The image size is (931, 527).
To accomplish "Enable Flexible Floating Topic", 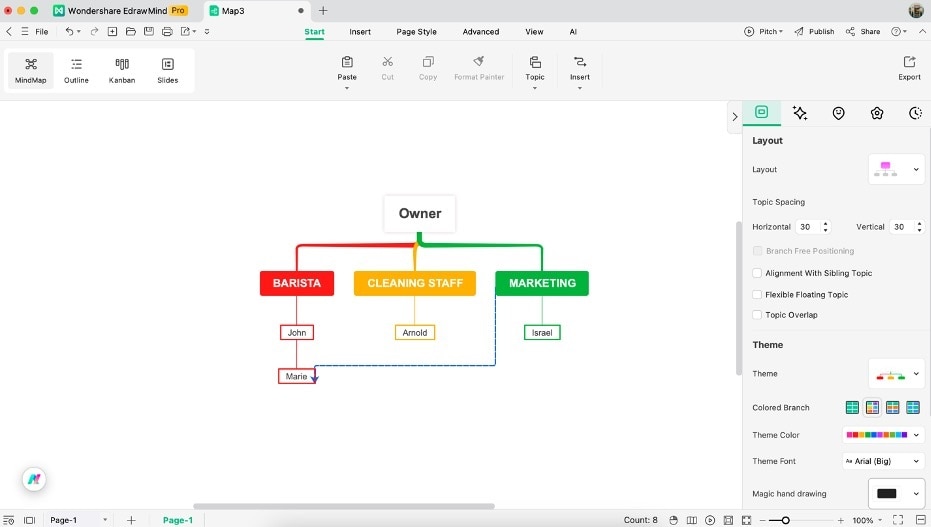I will point(757,294).
